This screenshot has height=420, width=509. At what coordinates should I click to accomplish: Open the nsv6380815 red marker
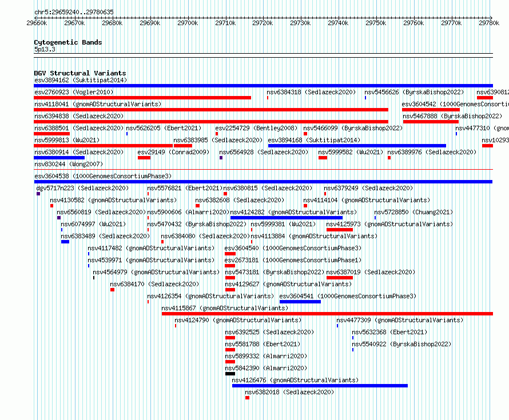225,194
